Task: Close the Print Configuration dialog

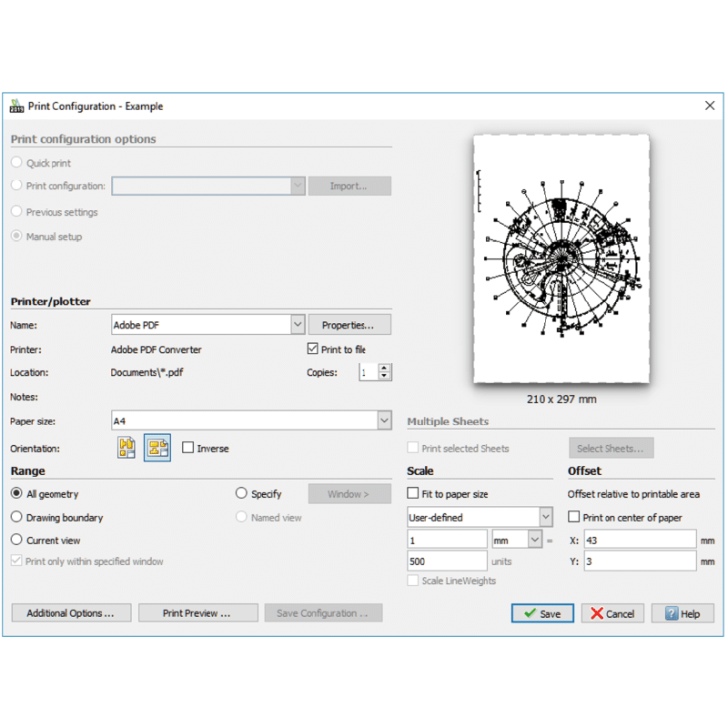Action: click(x=710, y=106)
